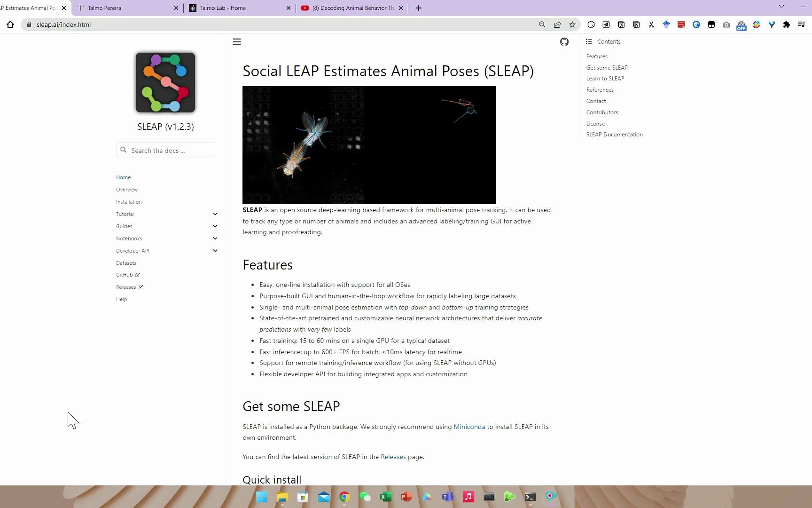Open the Extensions puzzle piece menu
812x508 pixels.
[787, 24]
